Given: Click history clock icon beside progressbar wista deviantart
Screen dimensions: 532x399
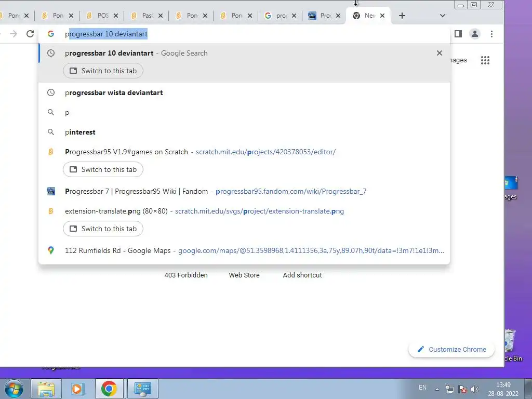Looking at the screenshot, I should (x=51, y=92).
